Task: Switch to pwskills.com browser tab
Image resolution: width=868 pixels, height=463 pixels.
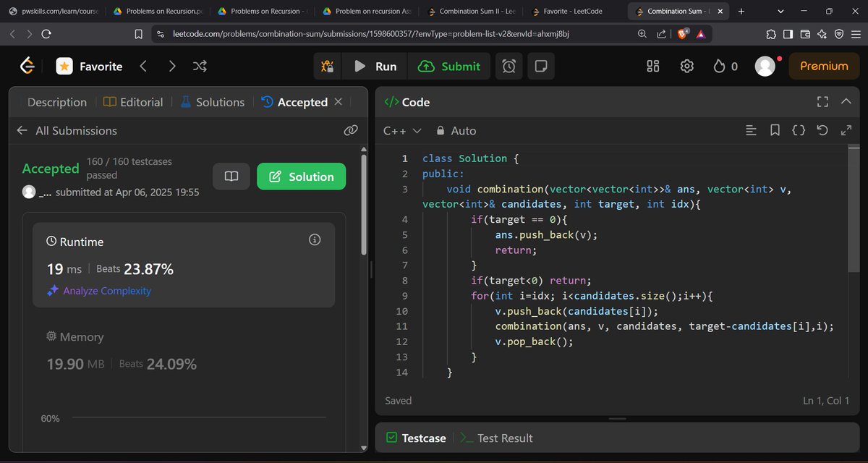Action: pyautogui.click(x=54, y=12)
